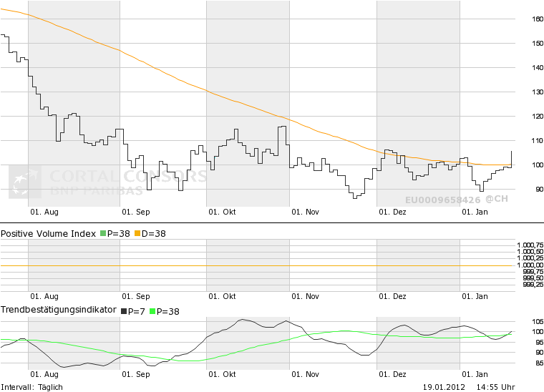Select the Positive Volume Index title
Image resolution: width=544 pixels, height=392 pixels.
48,234
